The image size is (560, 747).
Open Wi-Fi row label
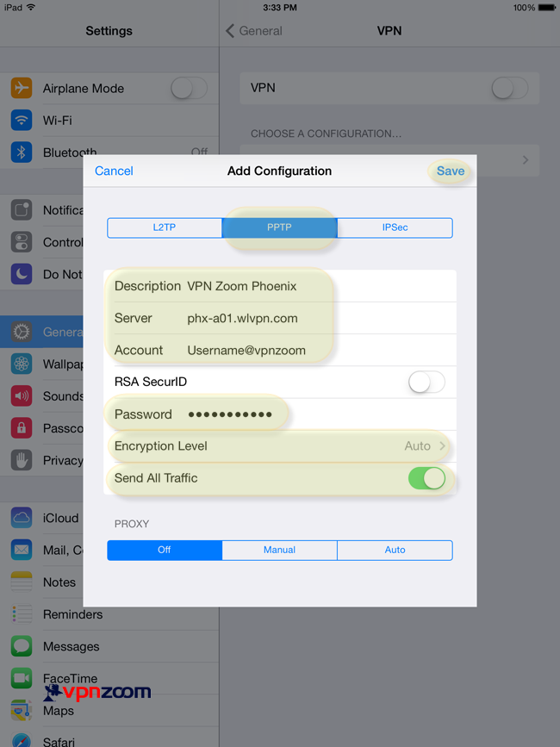pyautogui.click(x=57, y=121)
